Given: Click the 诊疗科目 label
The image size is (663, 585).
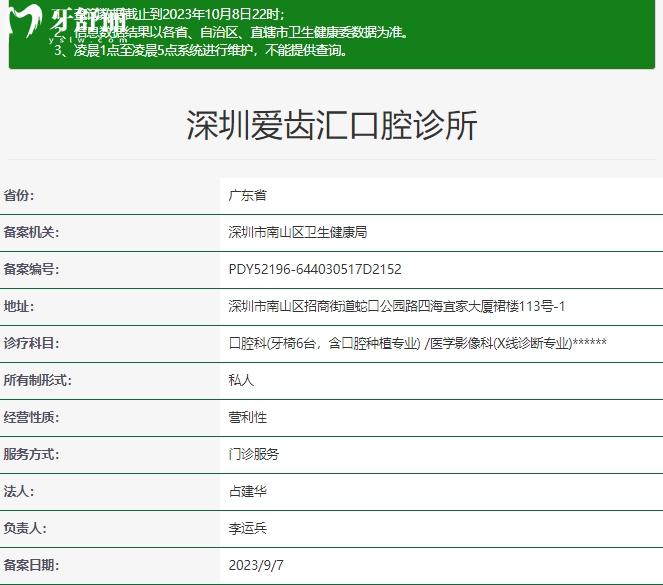Looking at the screenshot, I should 31,343.
